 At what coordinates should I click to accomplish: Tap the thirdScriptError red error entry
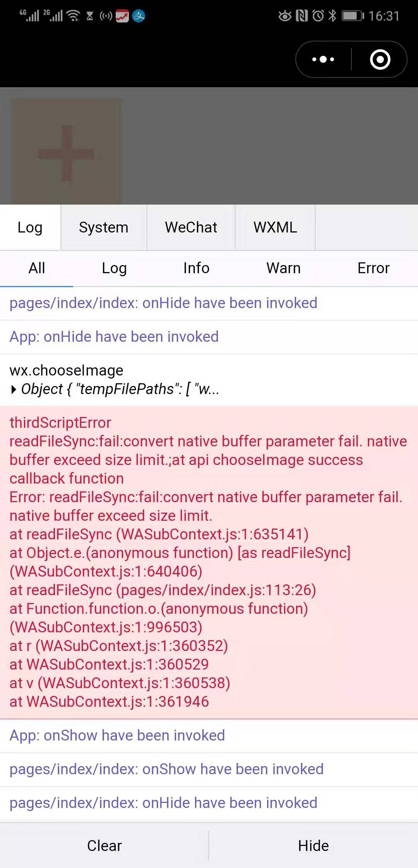click(209, 562)
